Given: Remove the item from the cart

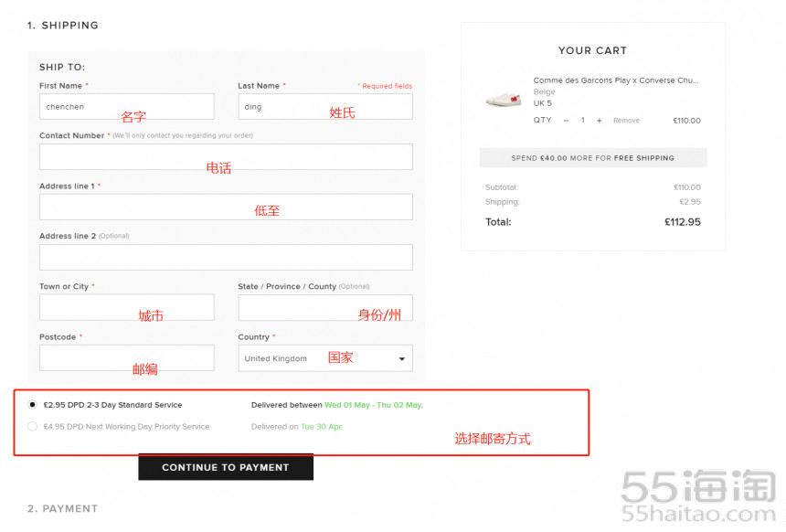Looking at the screenshot, I should (x=626, y=121).
